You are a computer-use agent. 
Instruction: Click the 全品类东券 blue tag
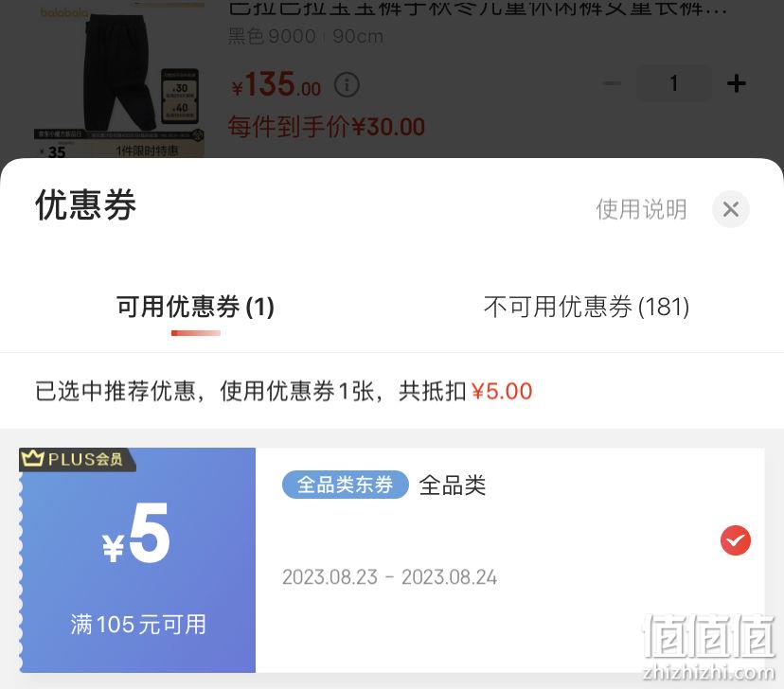click(x=345, y=485)
